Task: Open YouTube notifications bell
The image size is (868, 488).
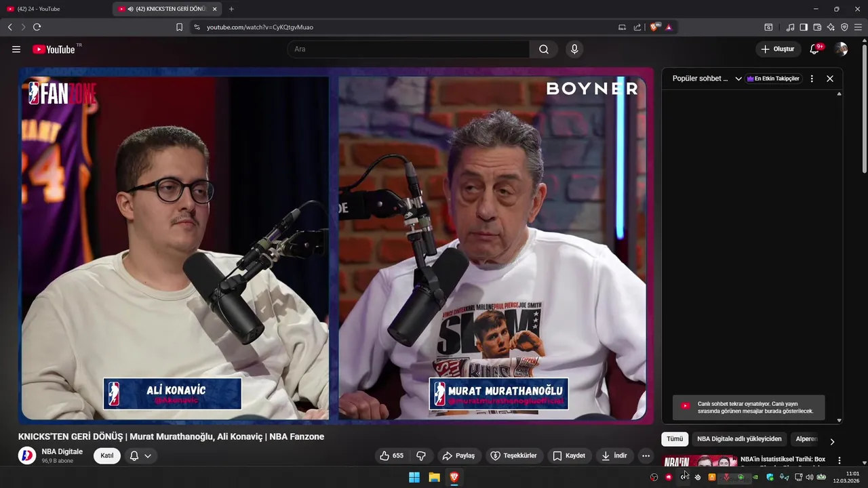Action: click(x=815, y=49)
